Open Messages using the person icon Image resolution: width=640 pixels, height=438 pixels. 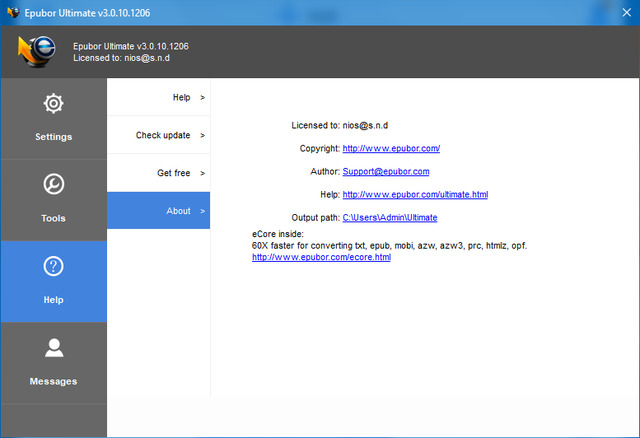click(x=53, y=348)
